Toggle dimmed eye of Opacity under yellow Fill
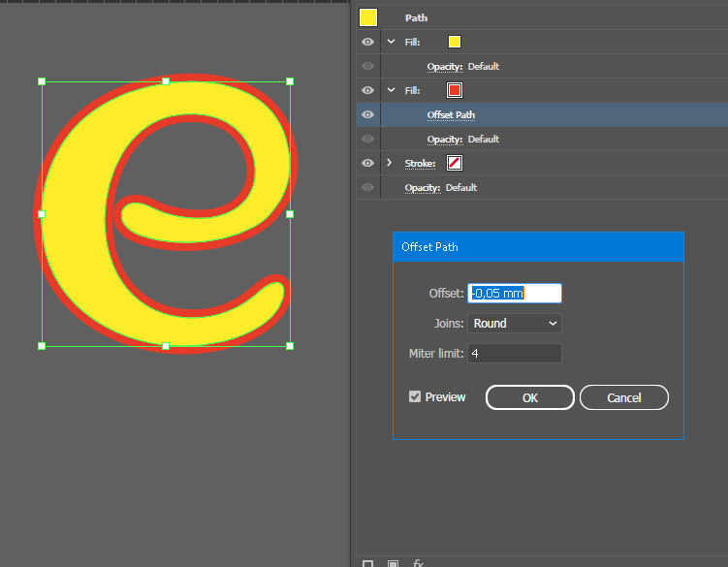The width and height of the screenshot is (728, 567). (367, 66)
